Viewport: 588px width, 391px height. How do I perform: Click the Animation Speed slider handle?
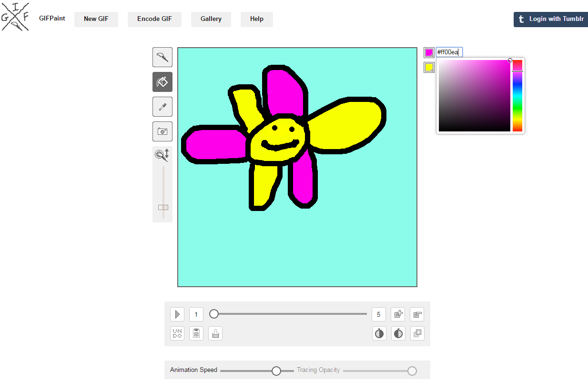[x=276, y=371]
